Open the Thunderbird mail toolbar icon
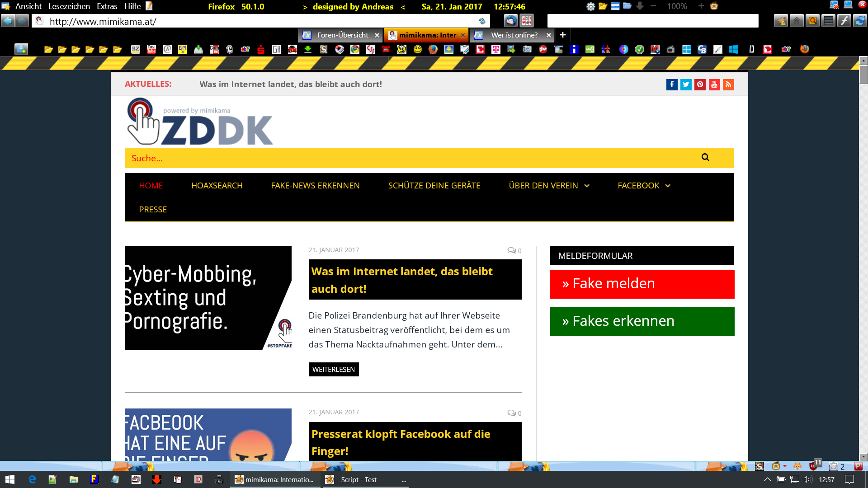The width and height of the screenshot is (868, 488). point(510,21)
